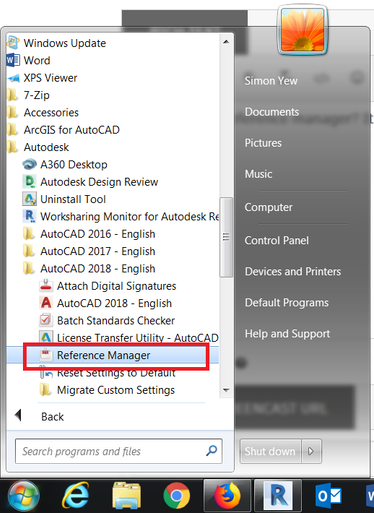374x513 pixels.
Task: Open Music from the start menu
Action: (x=258, y=174)
